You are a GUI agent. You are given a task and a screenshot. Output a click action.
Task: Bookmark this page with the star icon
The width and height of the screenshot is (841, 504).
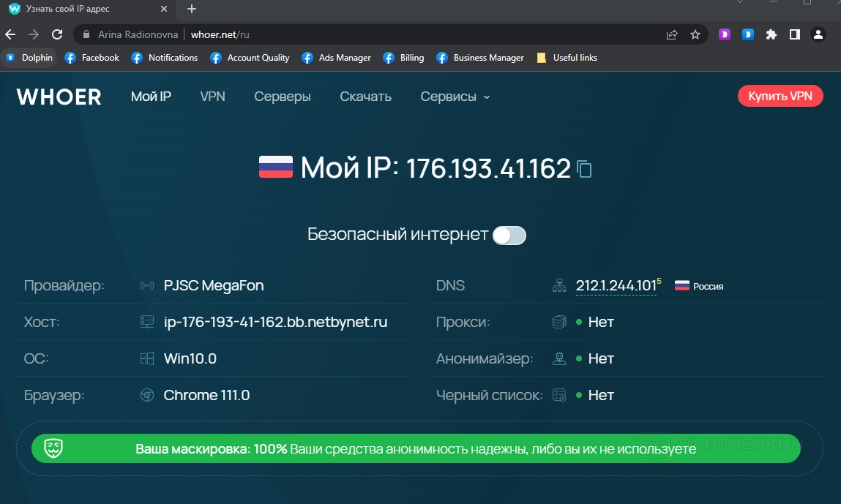coord(695,34)
